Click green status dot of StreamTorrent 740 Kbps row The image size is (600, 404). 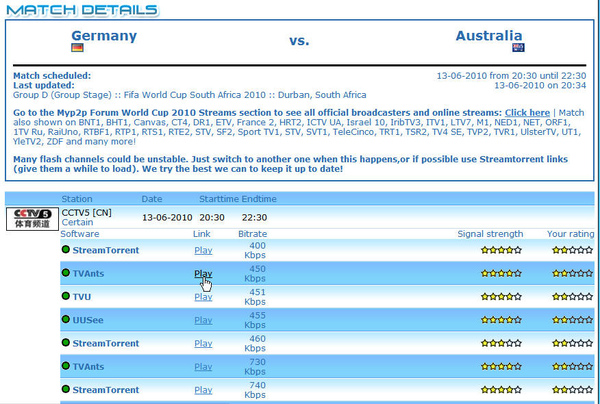66,389
